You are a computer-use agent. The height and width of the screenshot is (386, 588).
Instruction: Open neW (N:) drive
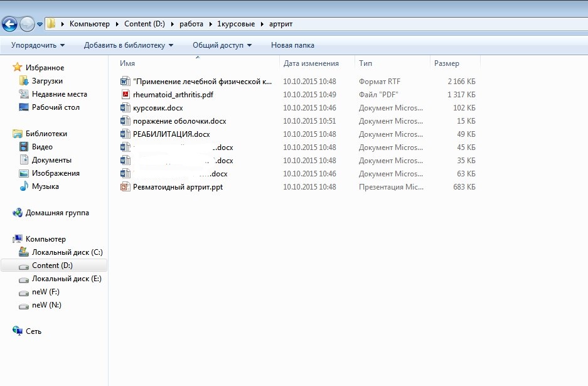pos(46,304)
